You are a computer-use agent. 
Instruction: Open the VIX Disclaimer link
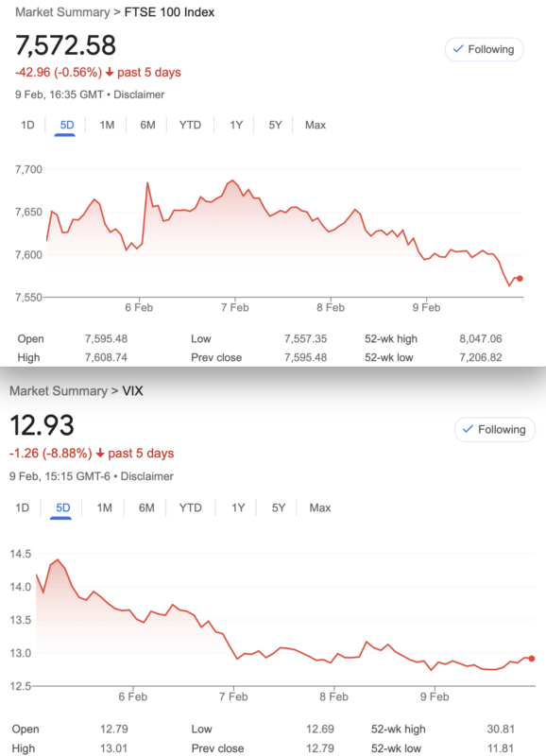(x=146, y=476)
